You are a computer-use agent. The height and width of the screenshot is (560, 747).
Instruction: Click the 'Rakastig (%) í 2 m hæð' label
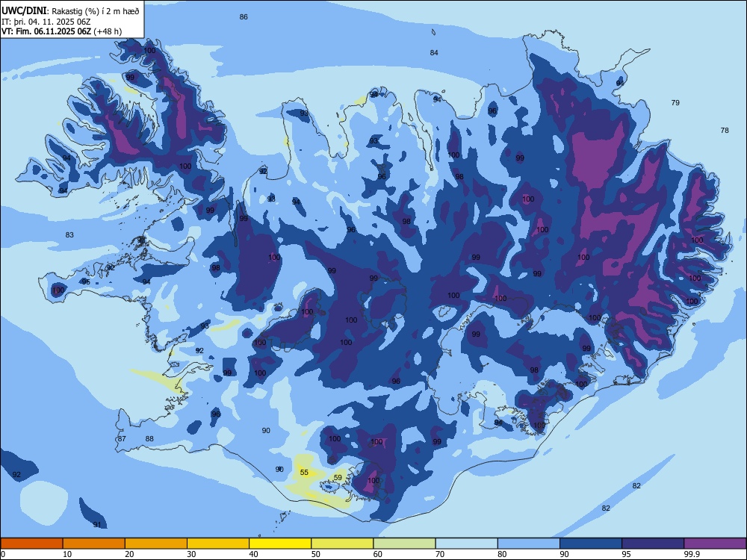click(96, 11)
